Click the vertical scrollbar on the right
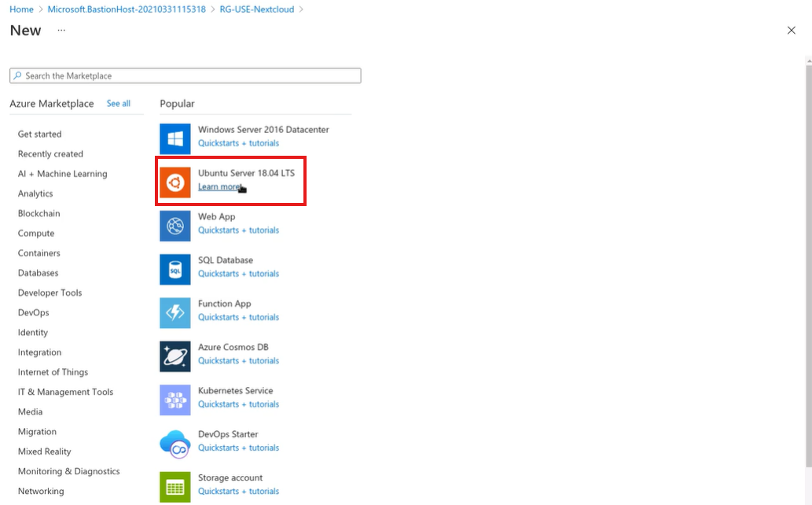Screen dimensions: 812x505 pyautogui.click(x=809, y=265)
